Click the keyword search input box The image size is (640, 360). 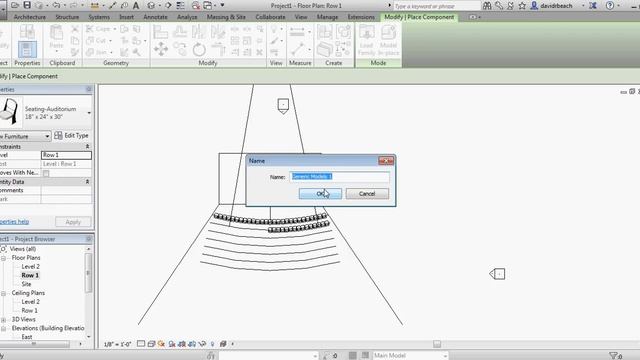coord(437,6)
